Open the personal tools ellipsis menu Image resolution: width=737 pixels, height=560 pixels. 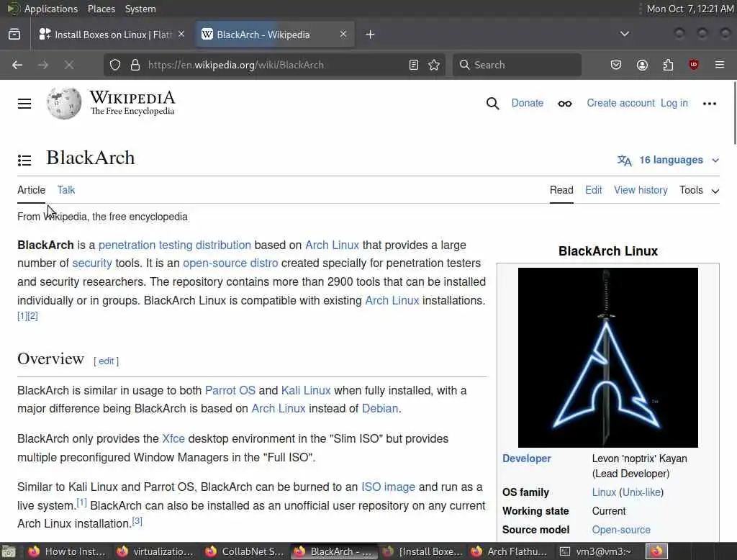(709, 104)
